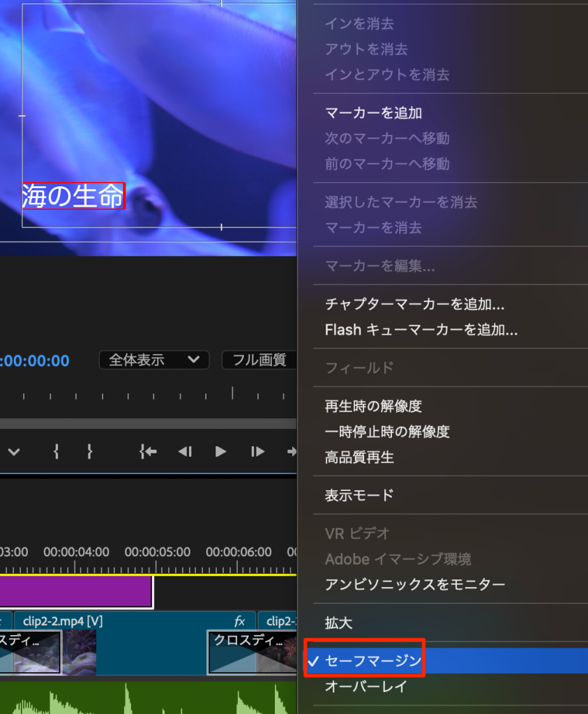
Task: Open the フル画質 playback resolution dropdown
Action: pos(259,360)
